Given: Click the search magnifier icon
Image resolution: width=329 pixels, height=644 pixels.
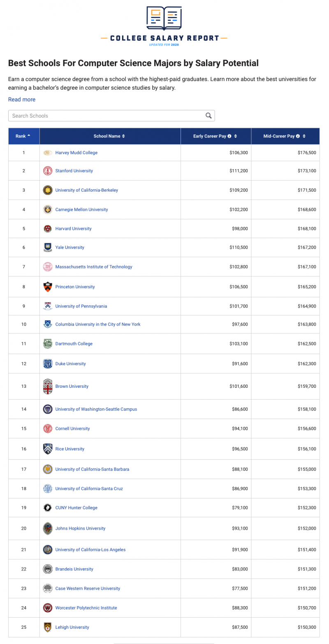Looking at the screenshot, I should [x=209, y=116].
